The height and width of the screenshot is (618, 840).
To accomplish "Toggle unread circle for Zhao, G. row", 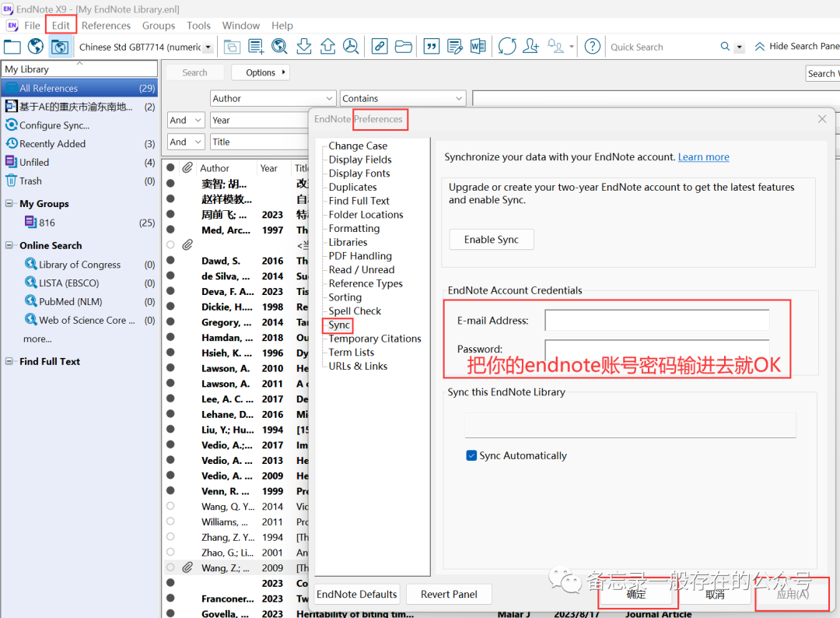I will (170, 552).
